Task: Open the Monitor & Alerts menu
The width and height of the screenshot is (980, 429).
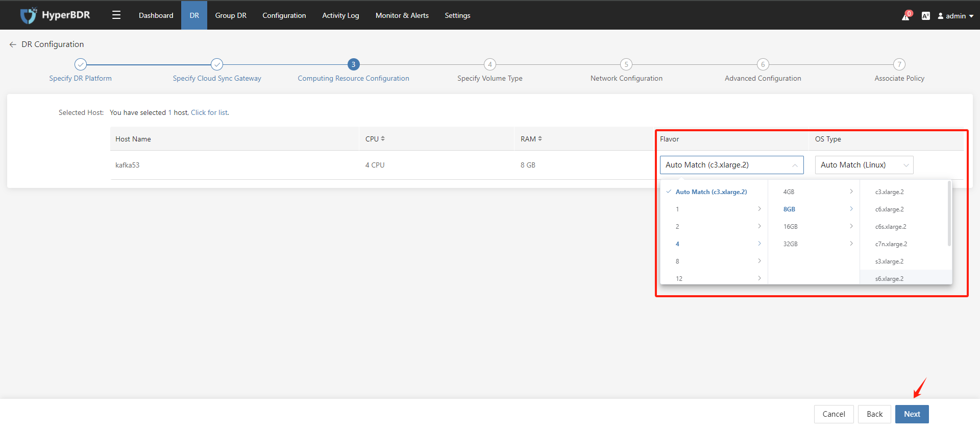Action: tap(402, 15)
